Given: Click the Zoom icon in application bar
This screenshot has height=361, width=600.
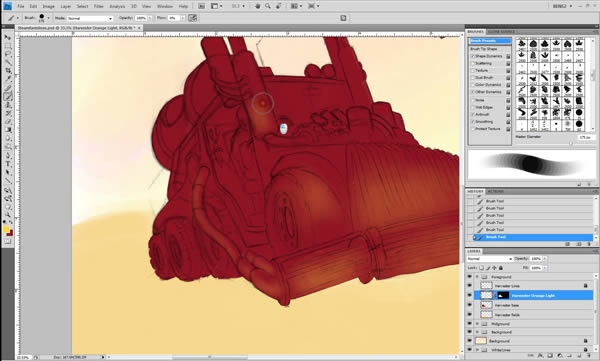Looking at the screenshot, I should point(268,6).
